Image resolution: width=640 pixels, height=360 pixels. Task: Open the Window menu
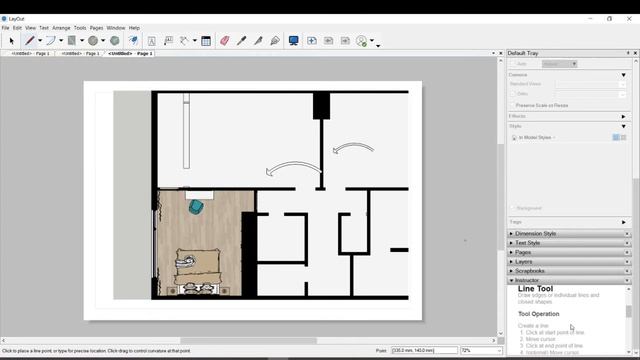116,28
